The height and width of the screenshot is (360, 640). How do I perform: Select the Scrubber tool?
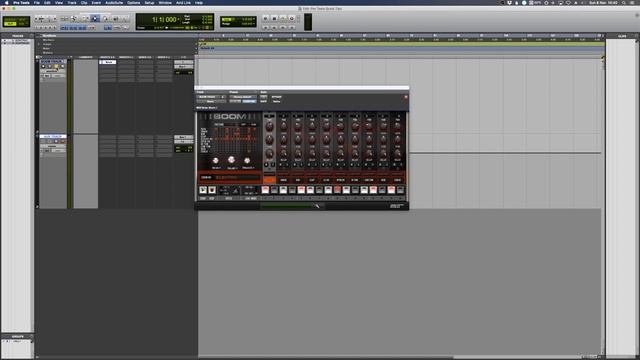105,19
